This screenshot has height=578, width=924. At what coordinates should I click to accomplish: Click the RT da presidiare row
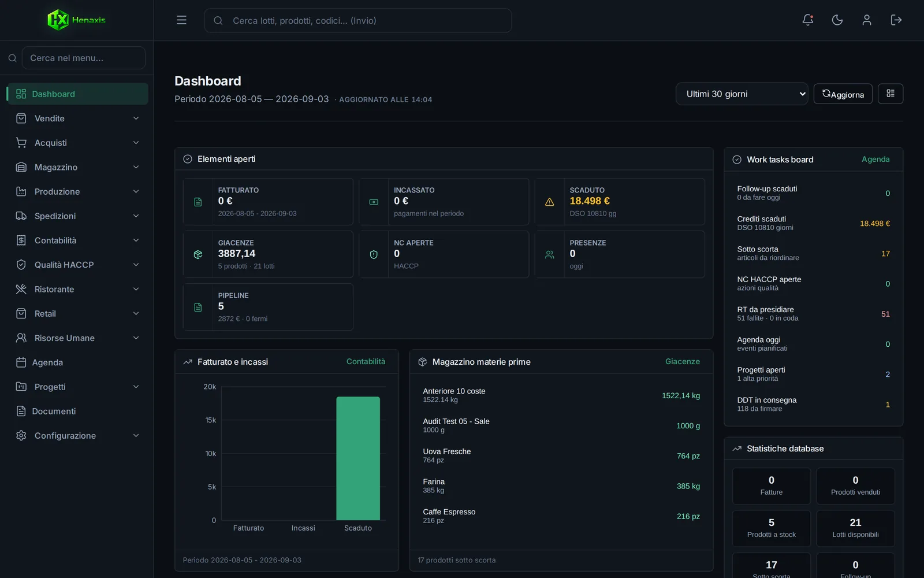[x=813, y=314]
